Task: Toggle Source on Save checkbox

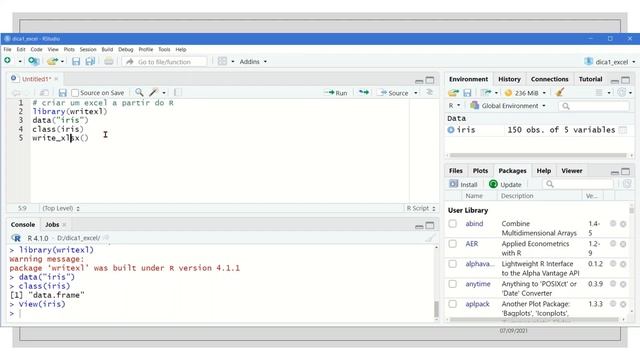Action: coord(75,93)
